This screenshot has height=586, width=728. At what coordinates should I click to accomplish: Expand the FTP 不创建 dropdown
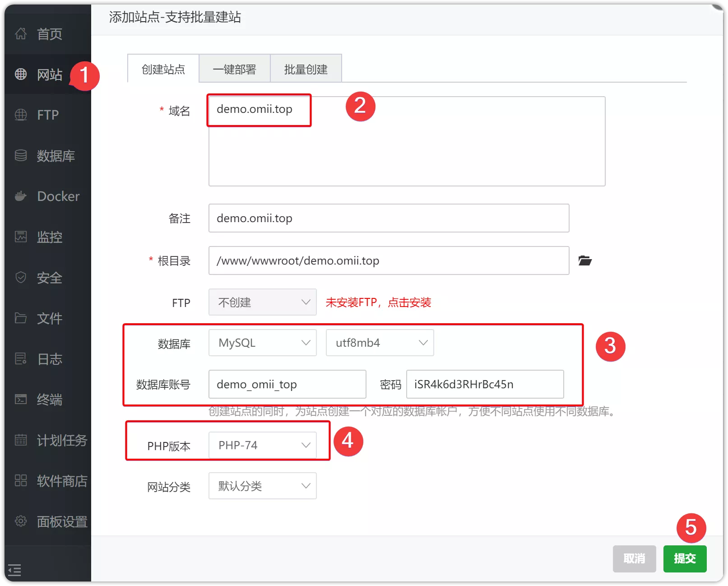pos(262,302)
